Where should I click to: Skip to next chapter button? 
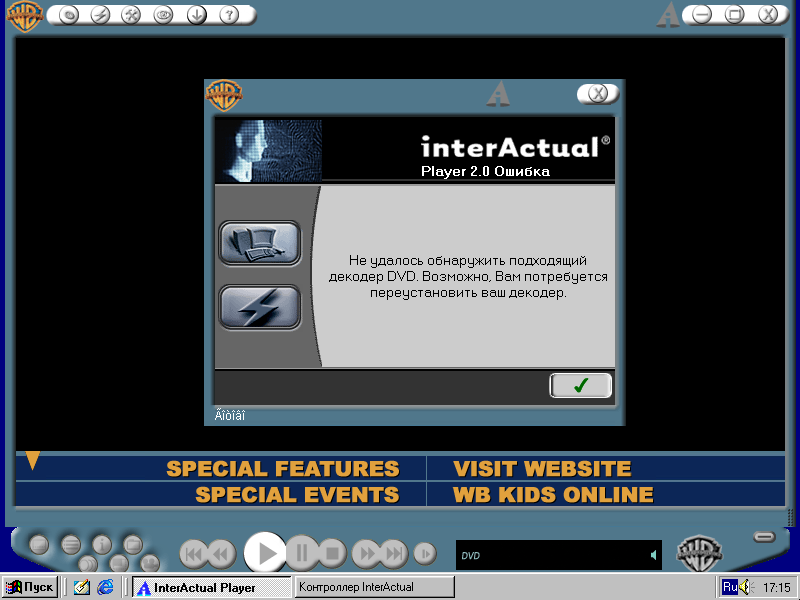pyautogui.click(x=395, y=554)
